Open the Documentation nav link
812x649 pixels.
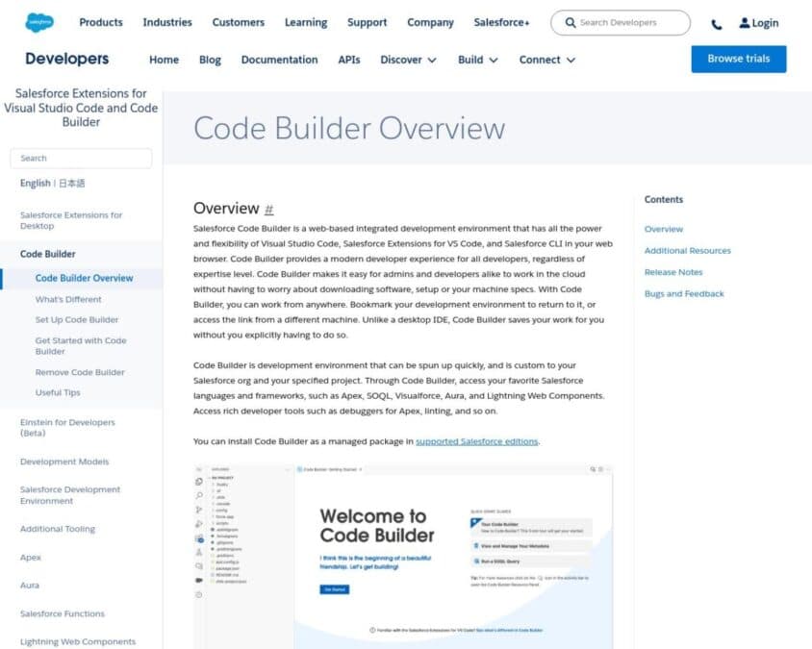coord(279,60)
